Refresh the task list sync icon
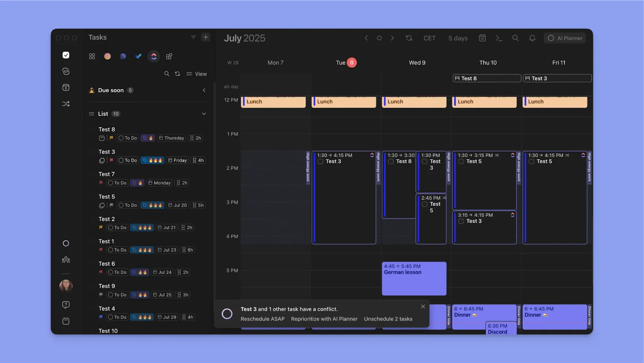The width and height of the screenshot is (644, 363). tap(178, 74)
